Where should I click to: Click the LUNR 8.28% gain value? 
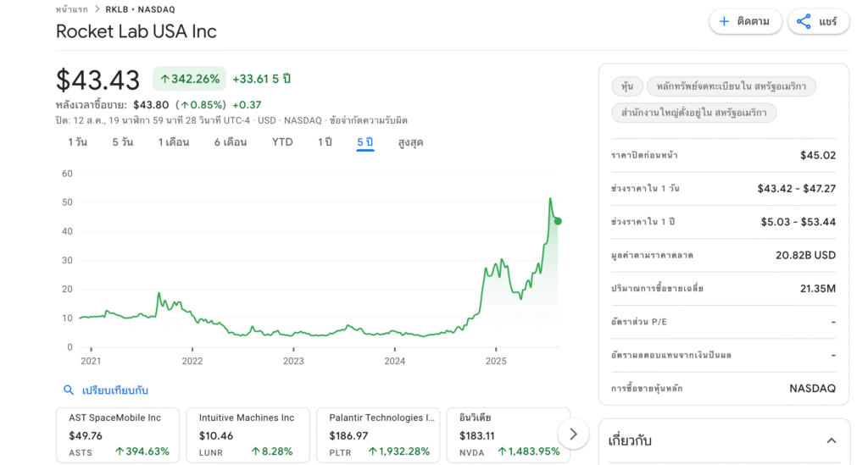pos(272,451)
